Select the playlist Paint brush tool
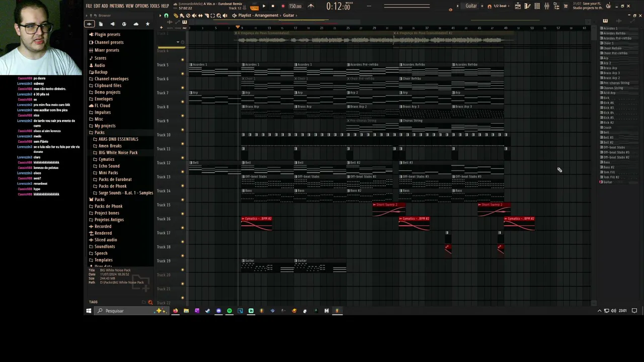Viewport: 644px width, 362px height. click(182, 16)
